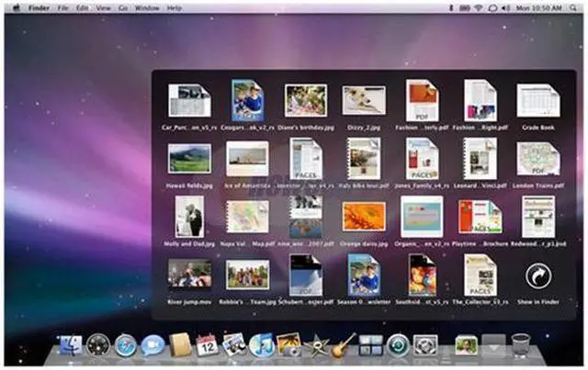
Task: Open Italy bike tour.pdf document
Action: click(364, 159)
